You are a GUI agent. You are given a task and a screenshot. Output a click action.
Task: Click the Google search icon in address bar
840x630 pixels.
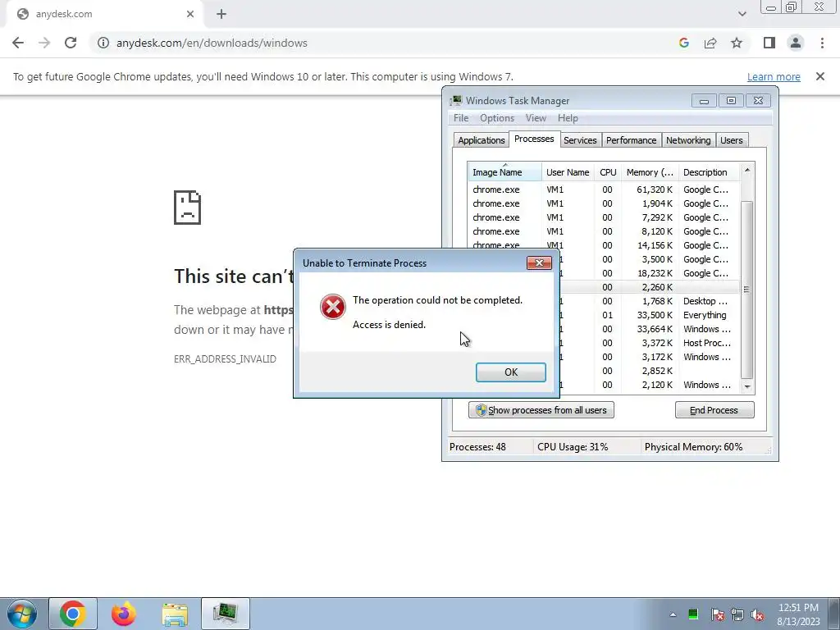683,43
